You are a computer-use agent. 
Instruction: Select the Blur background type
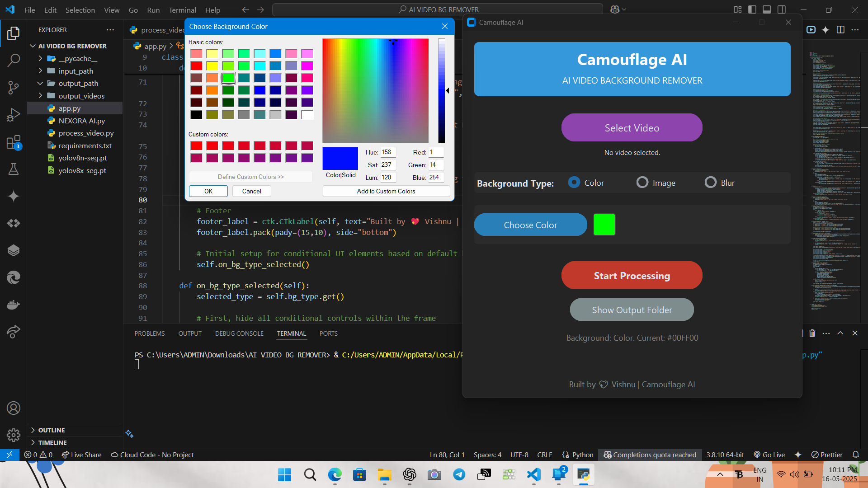pos(711,183)
